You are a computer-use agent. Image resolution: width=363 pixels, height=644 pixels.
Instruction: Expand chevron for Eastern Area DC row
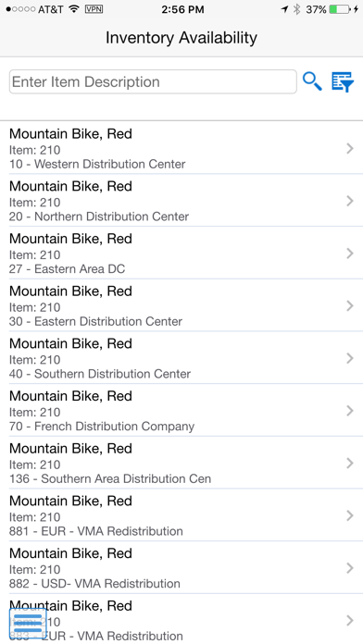[x=350, y=254]
